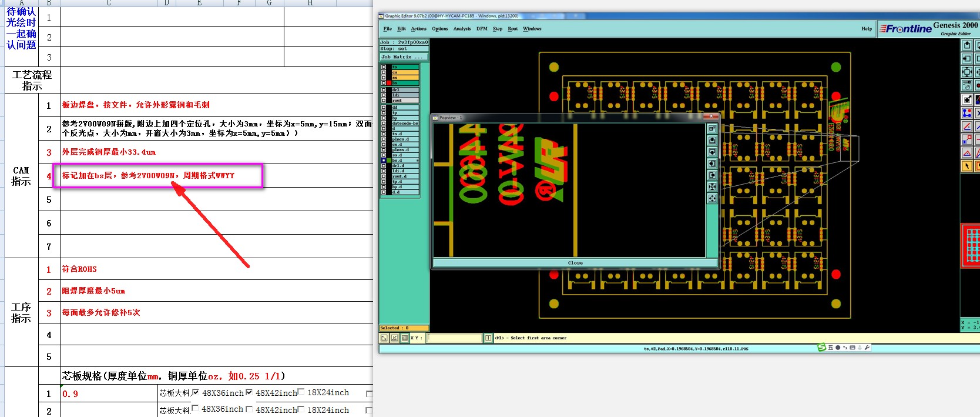The image size is (980, 417).
Task: Click red color swatch of bs layer
Action: [389, 83]
